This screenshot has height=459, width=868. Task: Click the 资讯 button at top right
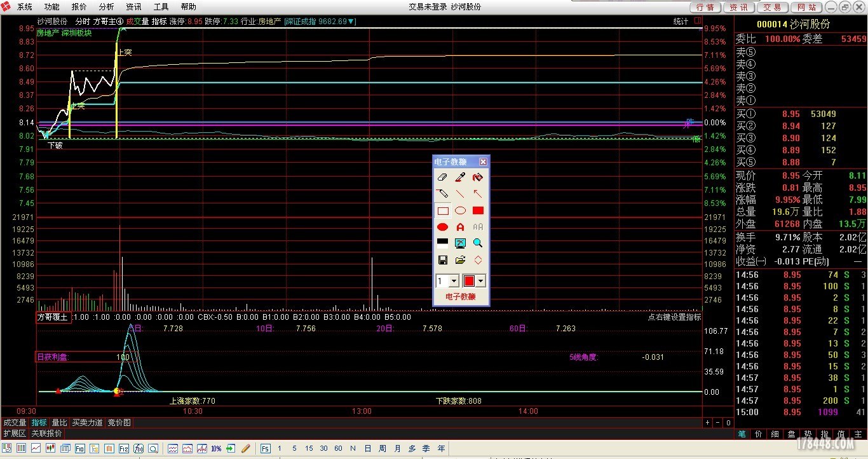(739, 7)
